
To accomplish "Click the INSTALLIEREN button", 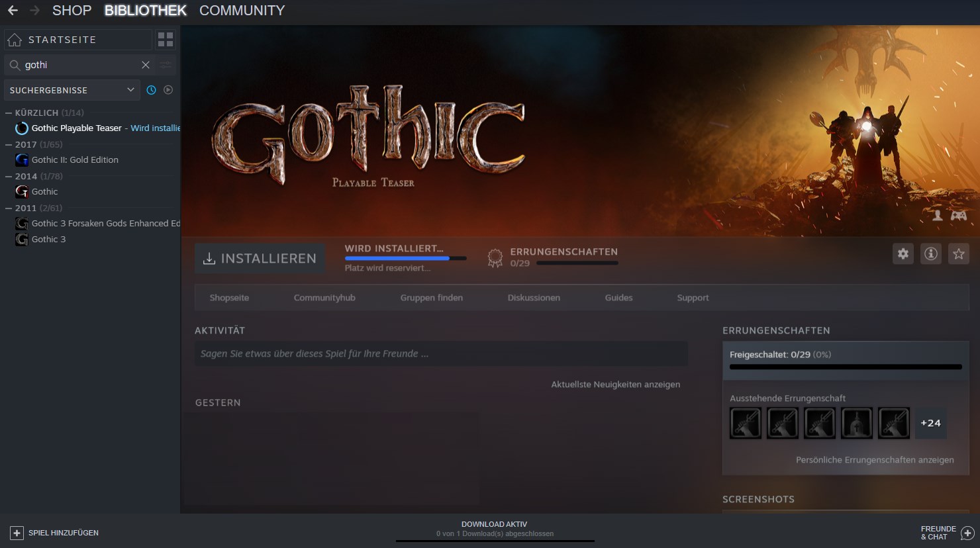I will 260,258.
